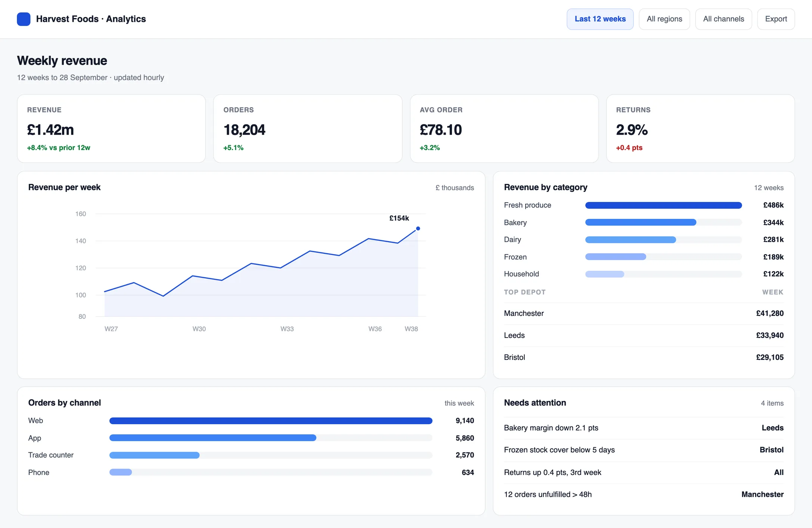Click the £41,280 Manchester week value

tap(770, 314)
